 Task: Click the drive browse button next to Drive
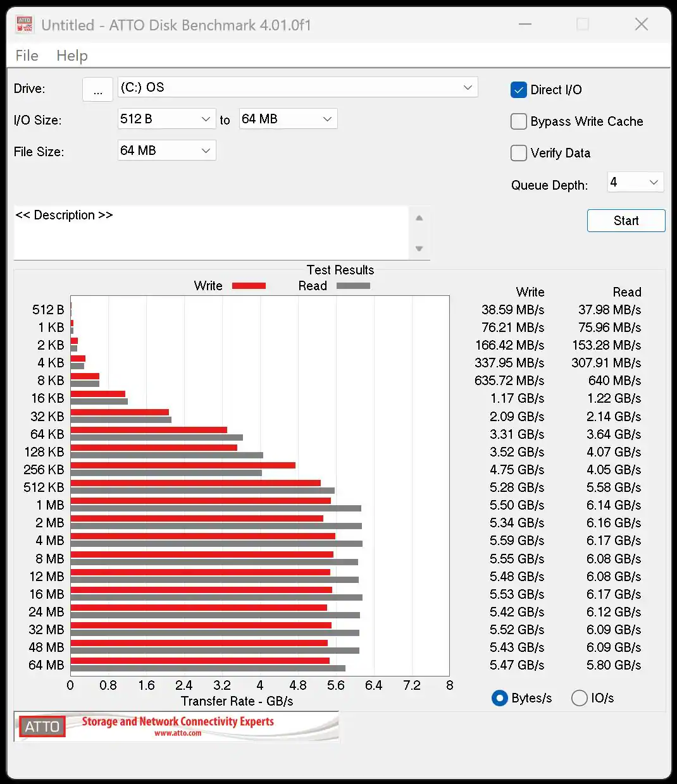click(97, 89)
